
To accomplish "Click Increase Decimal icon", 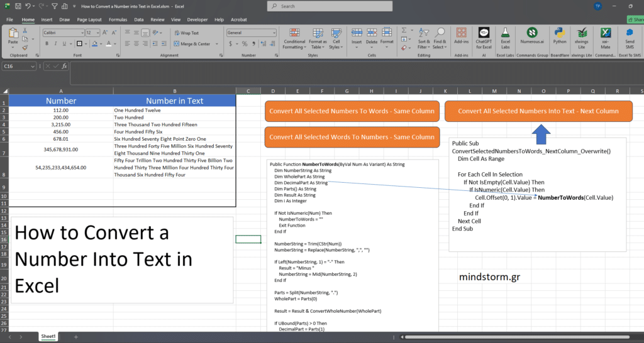I will tap(264, 43).
